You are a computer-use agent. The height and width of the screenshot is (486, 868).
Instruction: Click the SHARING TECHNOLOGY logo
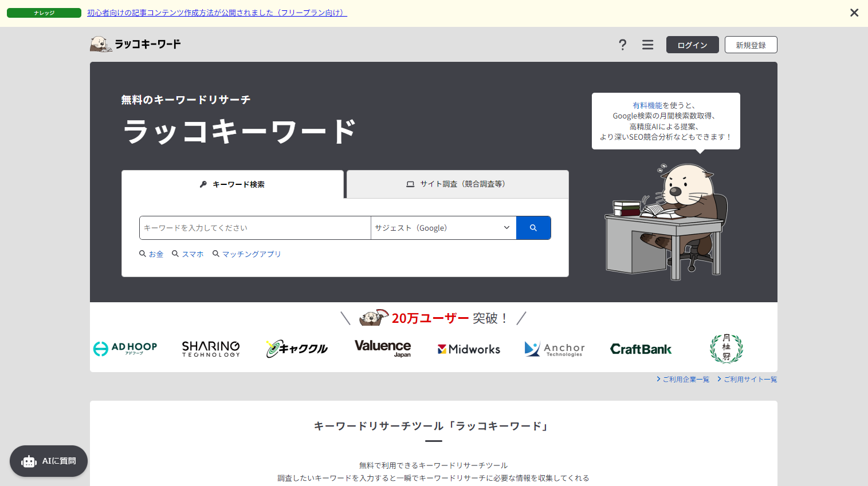point(211,349)
